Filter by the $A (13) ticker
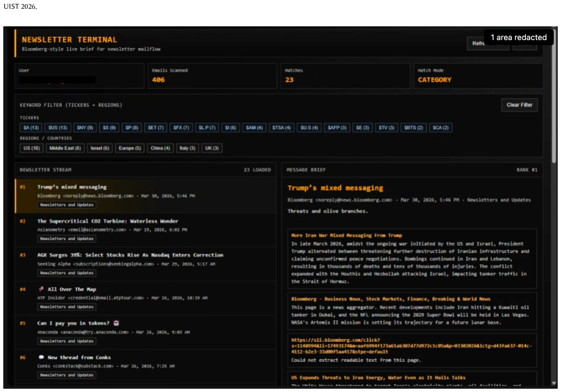Viewport: 561px width, 392px height. tap(31, 128)
